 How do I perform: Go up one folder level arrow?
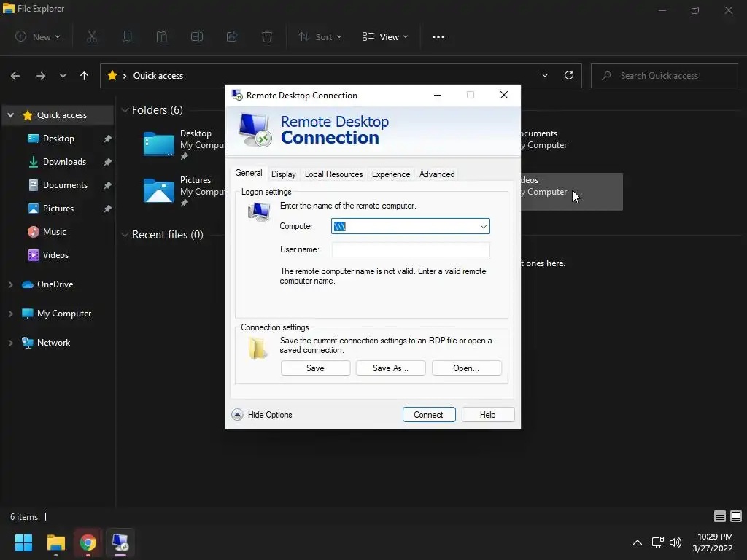pos(85,76)
